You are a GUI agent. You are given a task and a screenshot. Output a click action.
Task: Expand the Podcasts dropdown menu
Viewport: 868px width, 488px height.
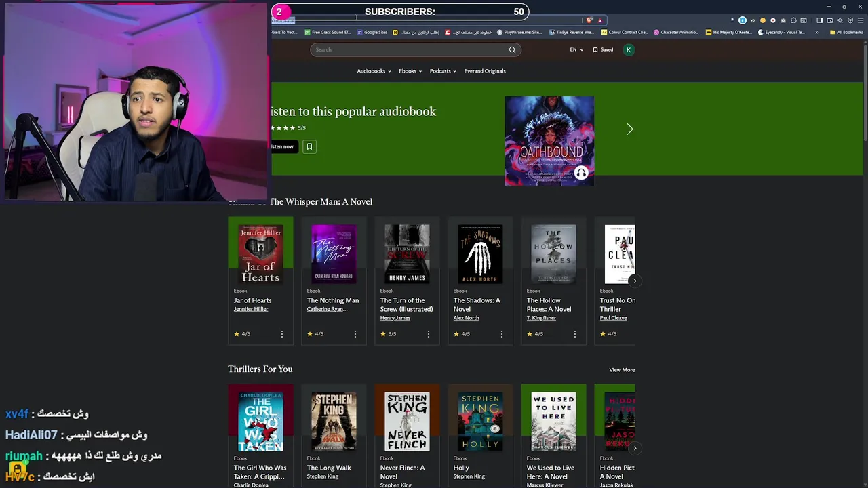point(443,71)
